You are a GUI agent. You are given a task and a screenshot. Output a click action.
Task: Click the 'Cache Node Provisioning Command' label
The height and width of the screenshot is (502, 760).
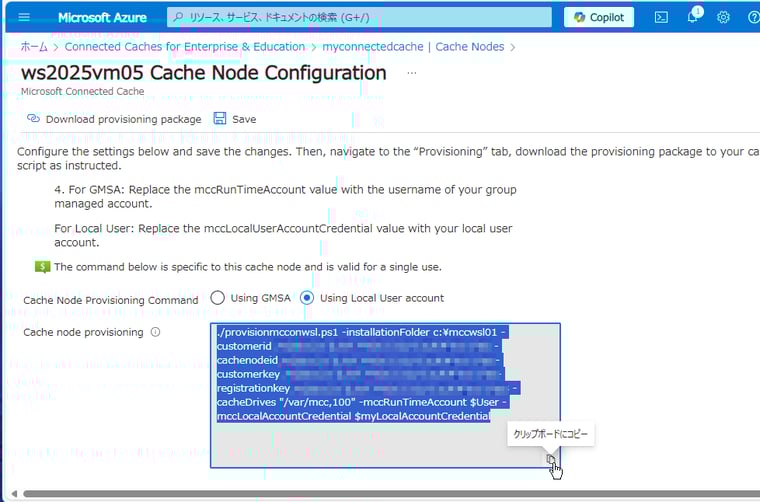[111, 300]
